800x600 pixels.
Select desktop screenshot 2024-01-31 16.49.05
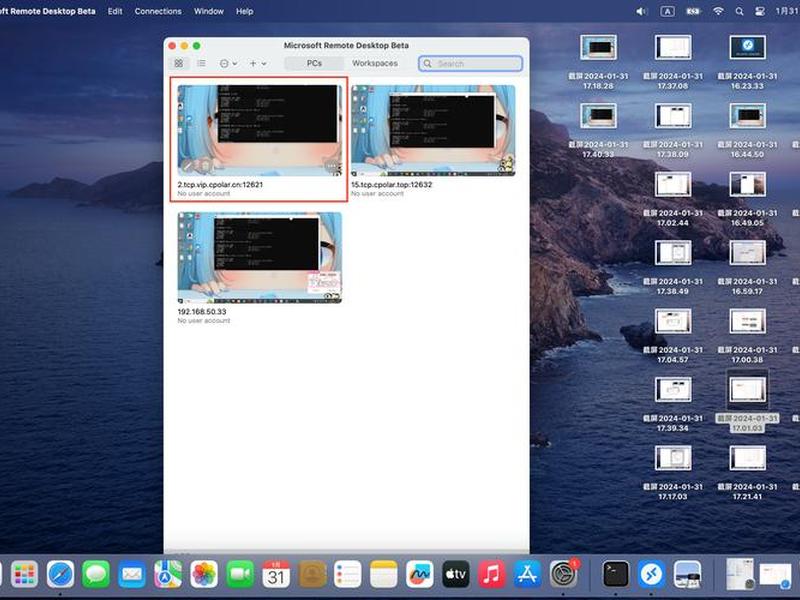coord(747,184)
